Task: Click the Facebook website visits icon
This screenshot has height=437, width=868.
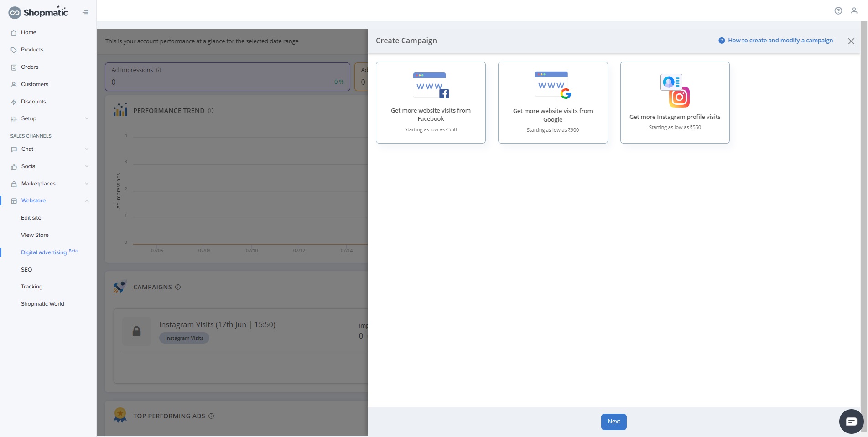Action: pyautogui.click(x=431, y=85)
